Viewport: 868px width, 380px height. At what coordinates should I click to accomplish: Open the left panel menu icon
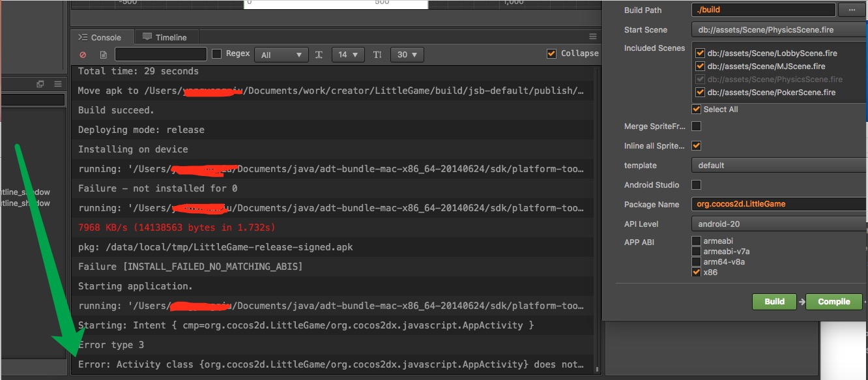[x=58, y=84]
